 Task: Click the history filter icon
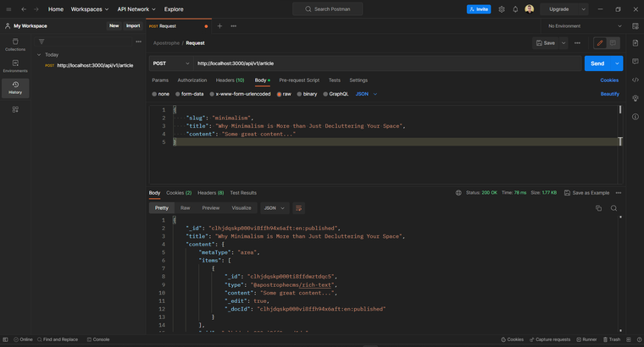pyautogui.click(x=42, y=41)
